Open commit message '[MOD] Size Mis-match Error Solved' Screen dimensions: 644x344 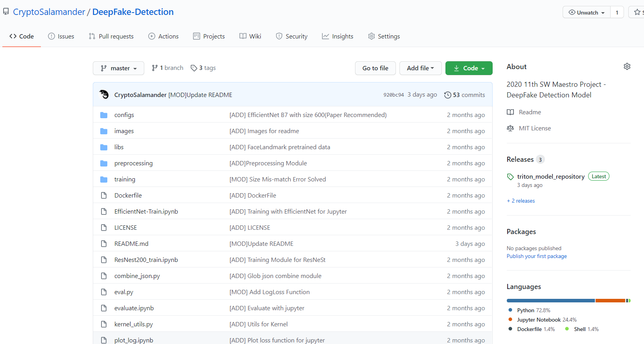point(278,179)
